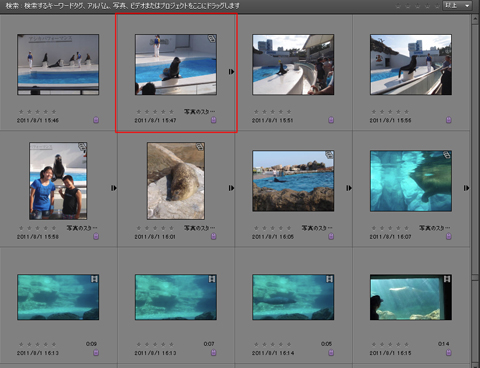Set the top rating filter to five stars
The width and height of the screenshot is (480, 368).
(x=437, y=6)
